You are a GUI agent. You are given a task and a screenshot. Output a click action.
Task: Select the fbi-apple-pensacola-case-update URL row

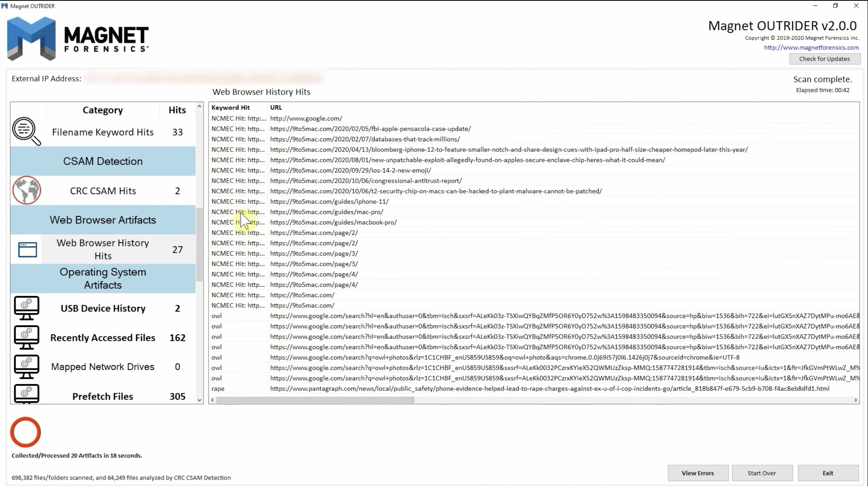(534, 129)
